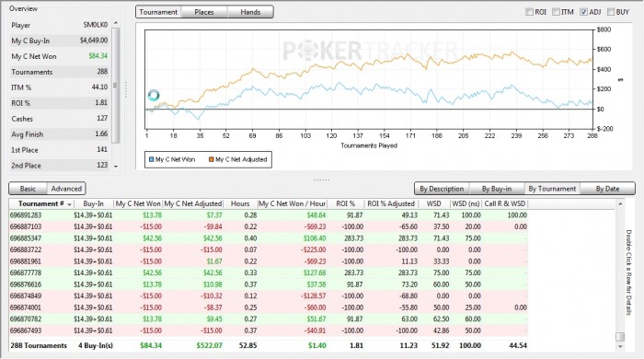Click the orange My C Net Adjusted legend swatch
This screenshot has height=359, width=644.
tap(211, 159)
